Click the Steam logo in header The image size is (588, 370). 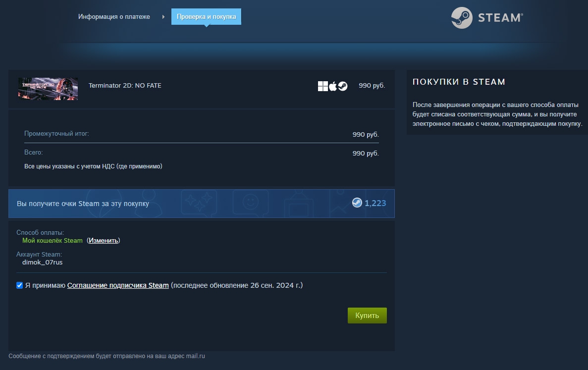pos(487,18)
